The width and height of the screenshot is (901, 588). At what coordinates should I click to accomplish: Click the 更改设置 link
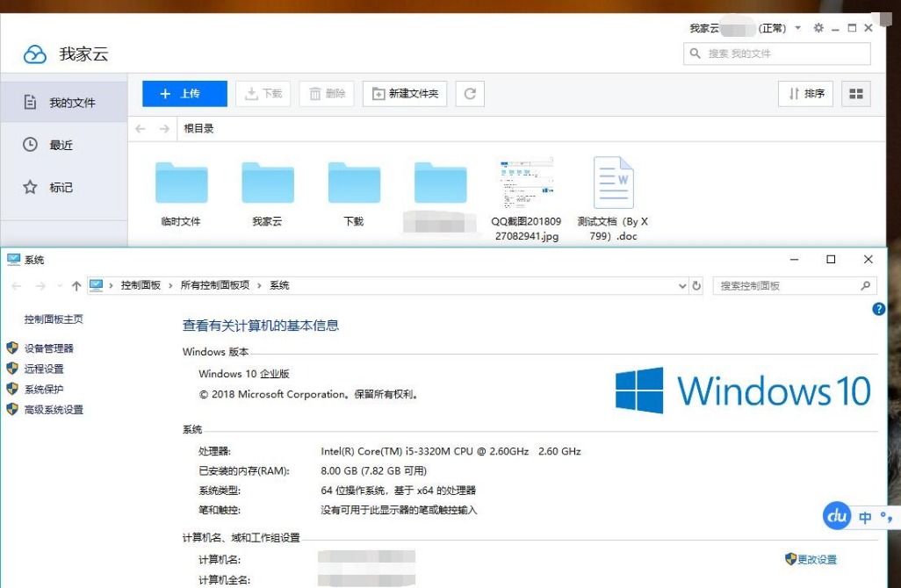coord(816,559)
